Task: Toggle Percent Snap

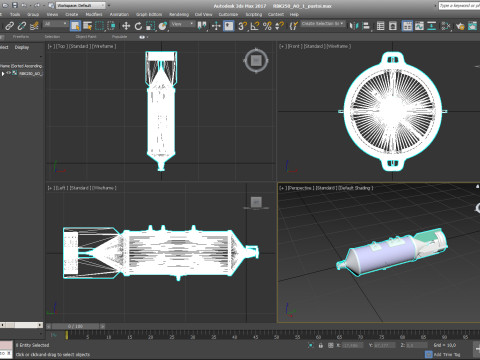Action: click(x=267, y=26)
